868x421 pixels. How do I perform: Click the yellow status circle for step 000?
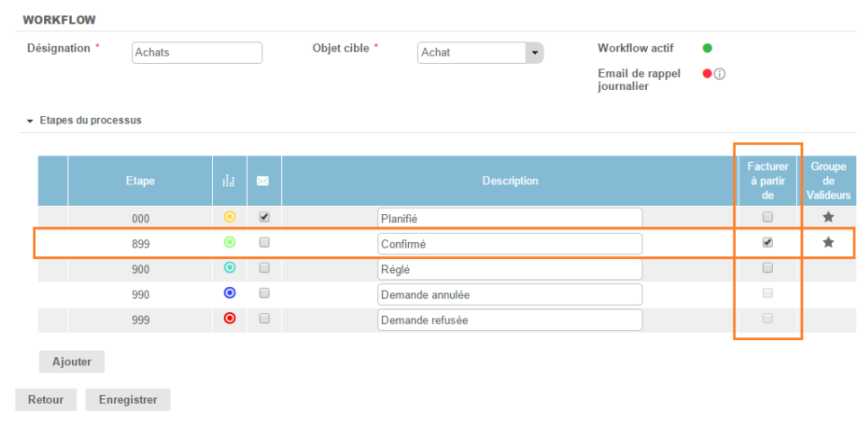229,217
